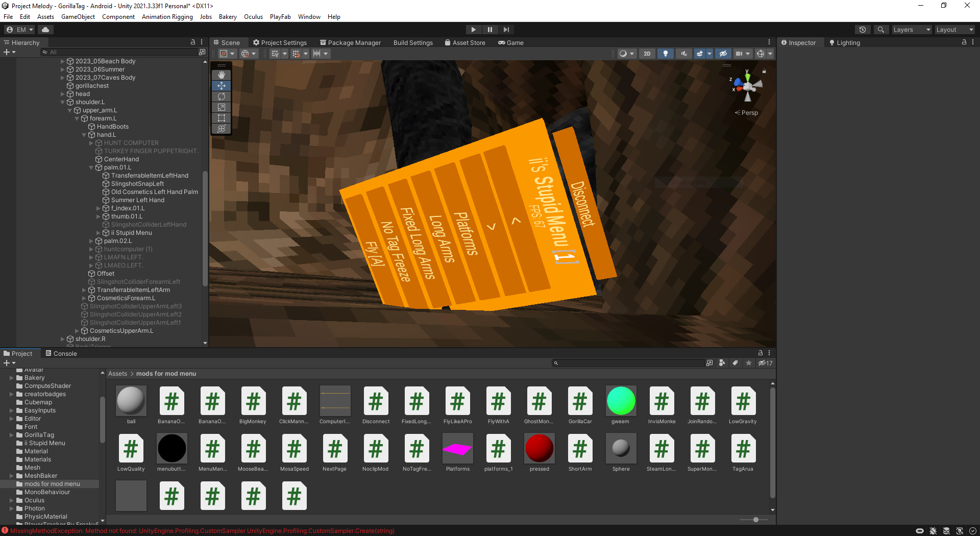Click Search by Label in Project panel
This screenshot has width=980, height=536.
735,363
